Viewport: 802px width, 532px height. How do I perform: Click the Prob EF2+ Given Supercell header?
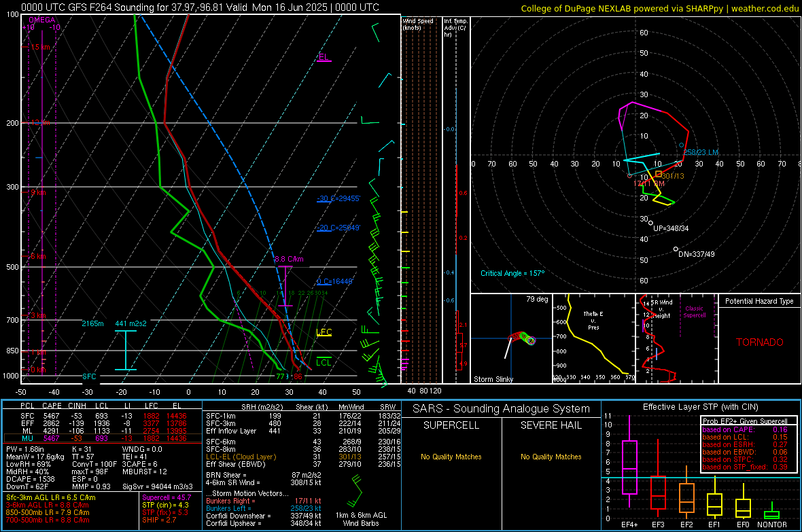[x=745, y=421]
